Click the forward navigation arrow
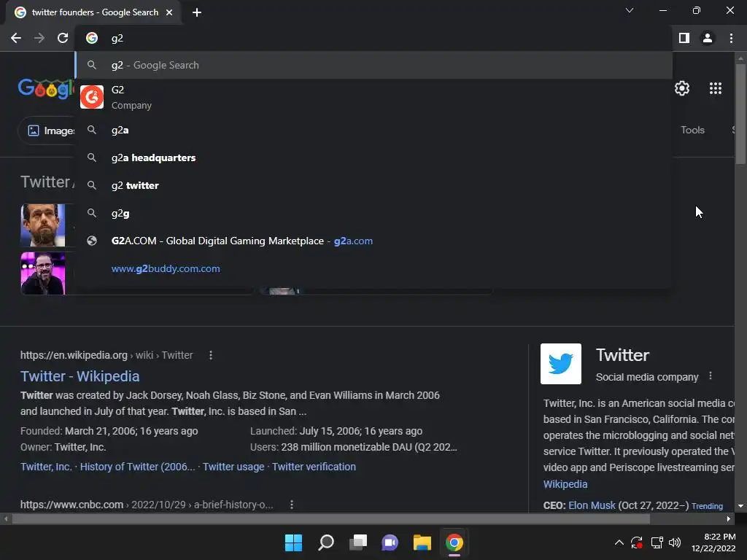 39,38
